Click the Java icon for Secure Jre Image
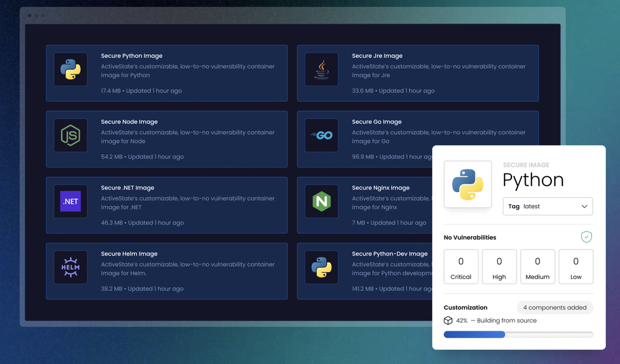620x364 pixels. tap(322, 69)
